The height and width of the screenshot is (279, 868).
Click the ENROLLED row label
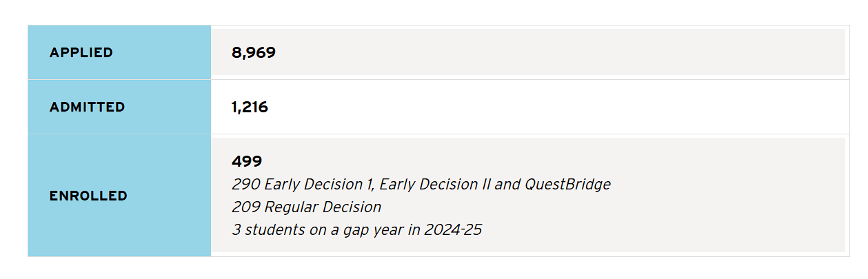click(x=88, y=196)
